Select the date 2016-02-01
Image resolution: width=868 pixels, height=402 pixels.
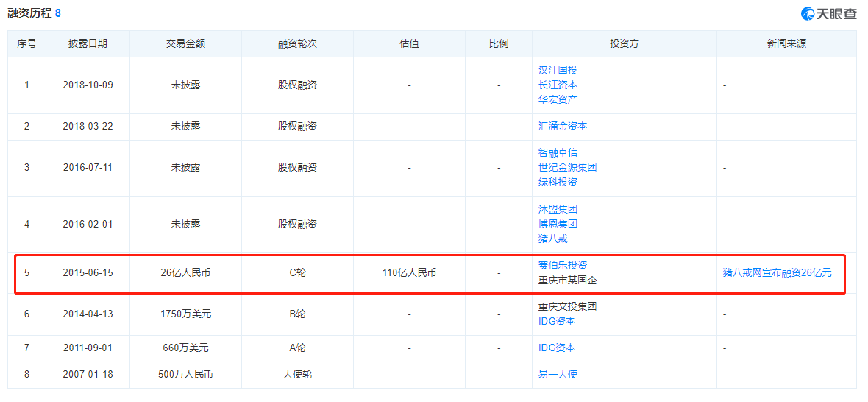(88, 225)
